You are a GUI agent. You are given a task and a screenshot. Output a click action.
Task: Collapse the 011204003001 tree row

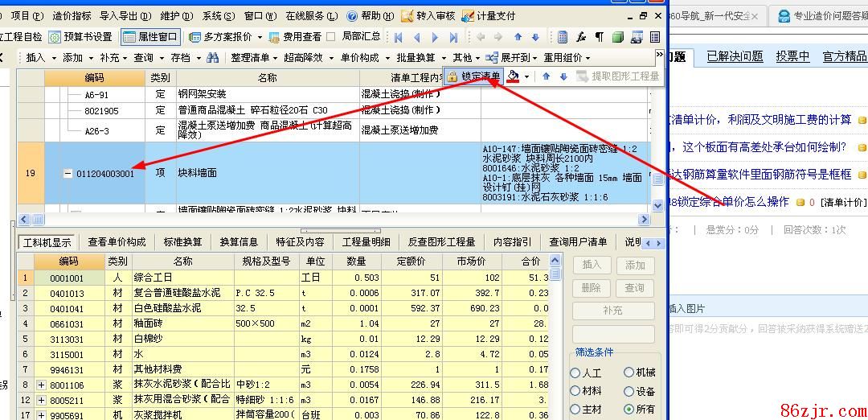pos(68,174)
